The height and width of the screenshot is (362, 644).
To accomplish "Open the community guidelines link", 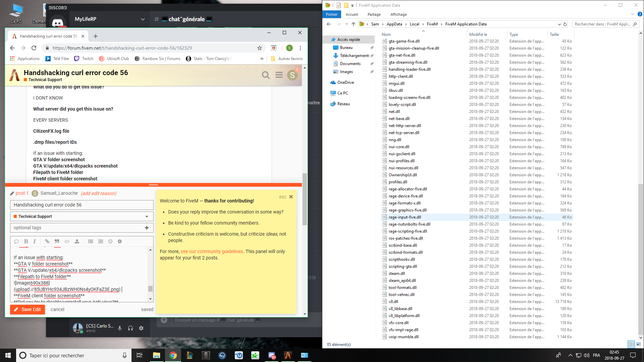I will click(212, 251).
